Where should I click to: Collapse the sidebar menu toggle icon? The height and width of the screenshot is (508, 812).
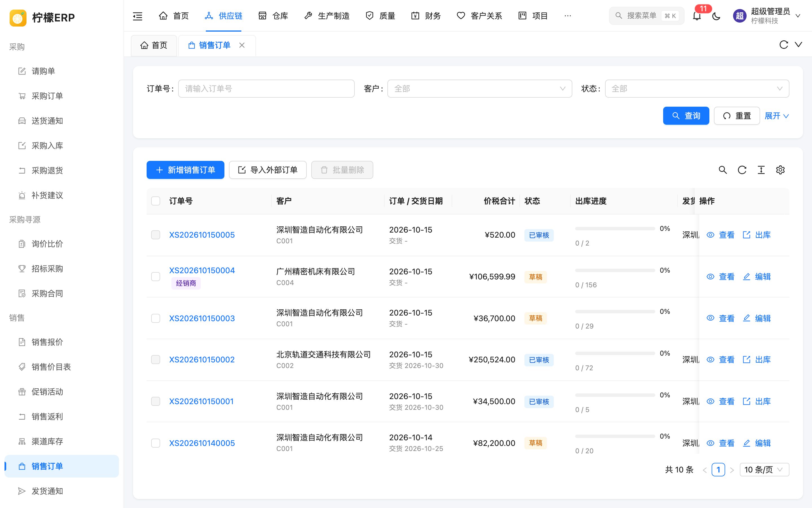[x=138, y=16]
